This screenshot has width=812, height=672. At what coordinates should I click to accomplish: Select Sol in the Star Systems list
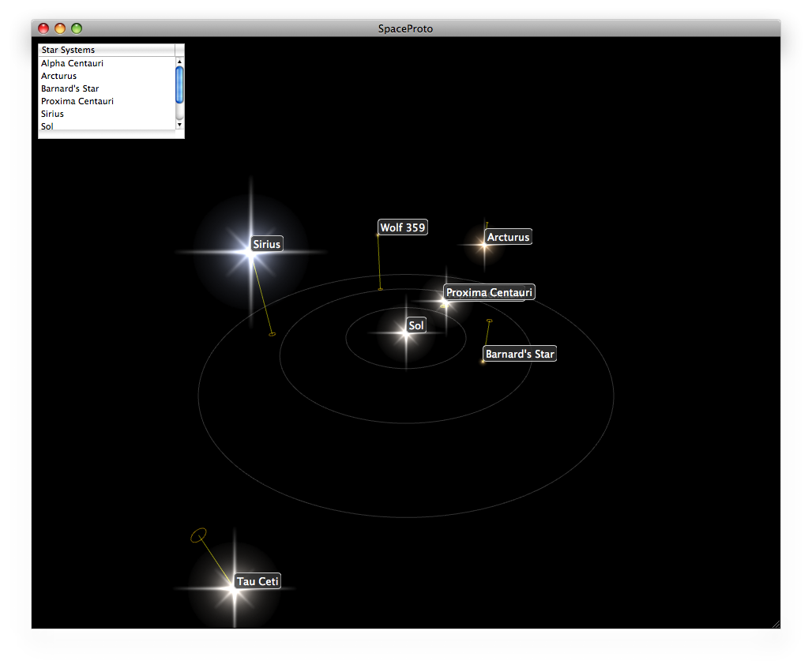coord(107,126)
